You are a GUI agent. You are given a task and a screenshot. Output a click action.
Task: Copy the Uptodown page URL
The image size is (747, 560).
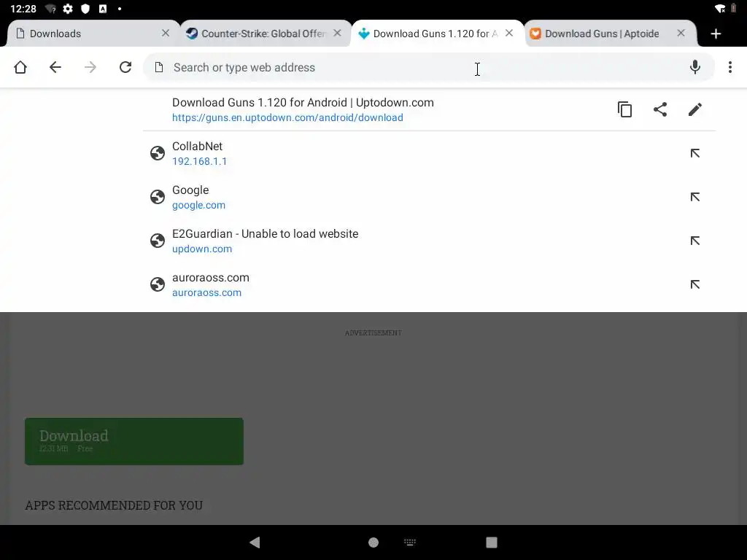pos(624,109)
